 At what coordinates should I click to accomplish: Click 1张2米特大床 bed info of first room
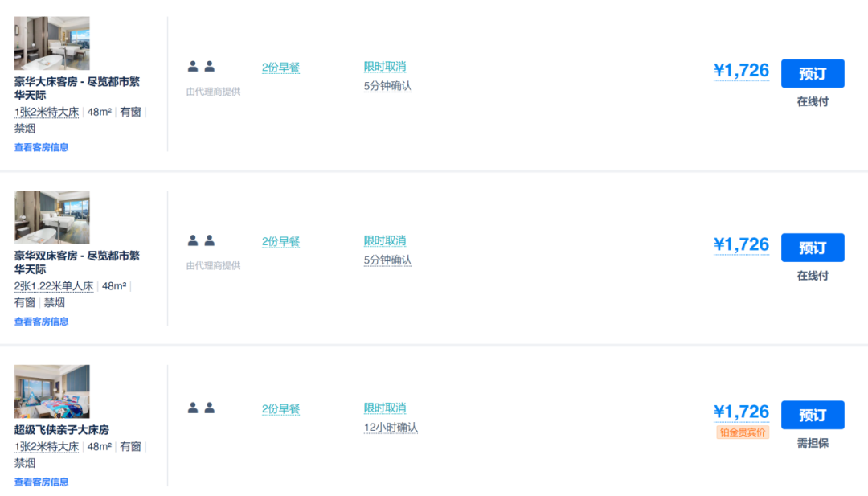(47, 112)
